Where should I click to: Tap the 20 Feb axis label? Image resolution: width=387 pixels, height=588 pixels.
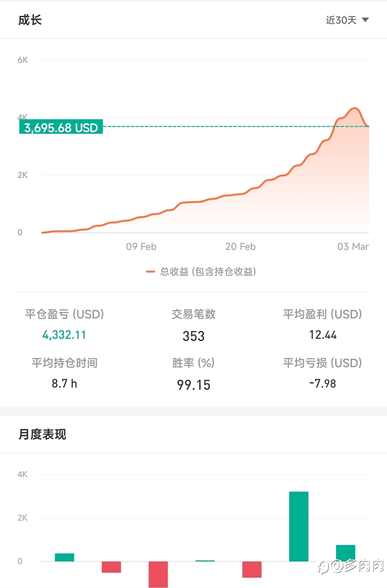240,247
